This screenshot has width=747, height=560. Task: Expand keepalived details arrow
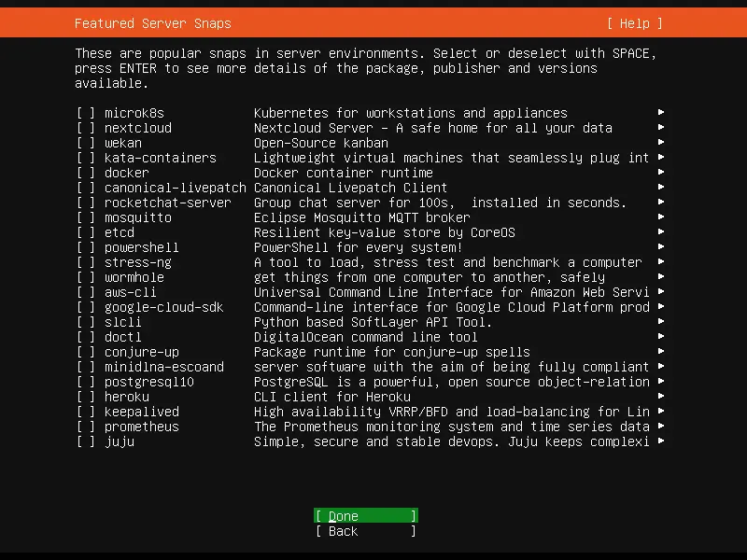tap(661, 411)
